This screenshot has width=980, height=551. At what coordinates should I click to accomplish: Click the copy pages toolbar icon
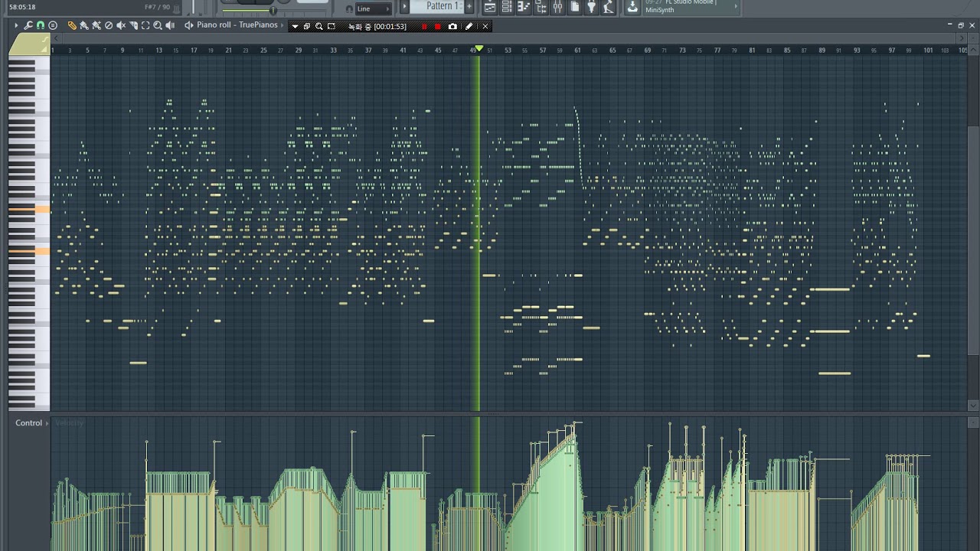point(575,7)
